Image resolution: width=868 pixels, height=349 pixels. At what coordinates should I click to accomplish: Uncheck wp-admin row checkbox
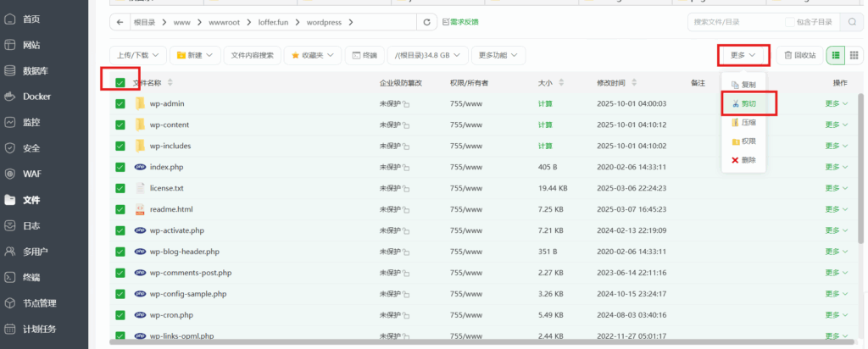tap(120, 103)
